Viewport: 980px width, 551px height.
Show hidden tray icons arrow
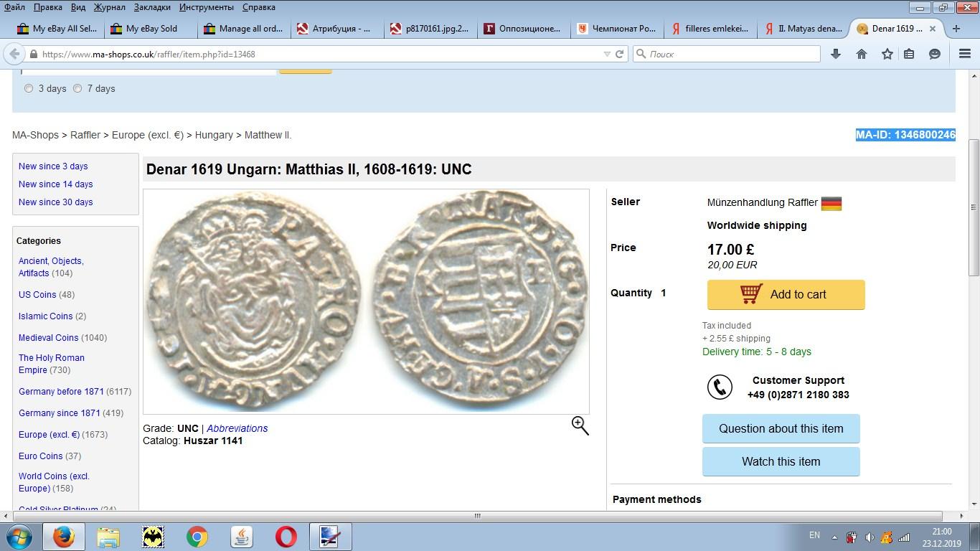[834, 537]
